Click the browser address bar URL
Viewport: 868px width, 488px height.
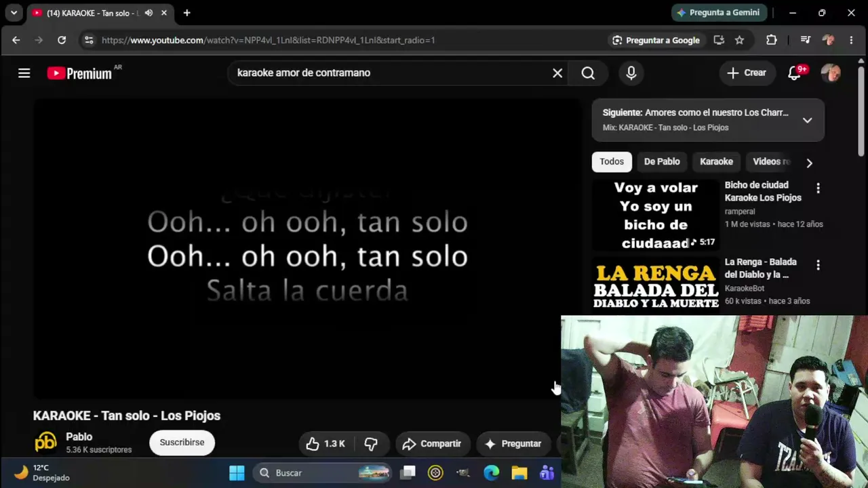click(269, 40)
